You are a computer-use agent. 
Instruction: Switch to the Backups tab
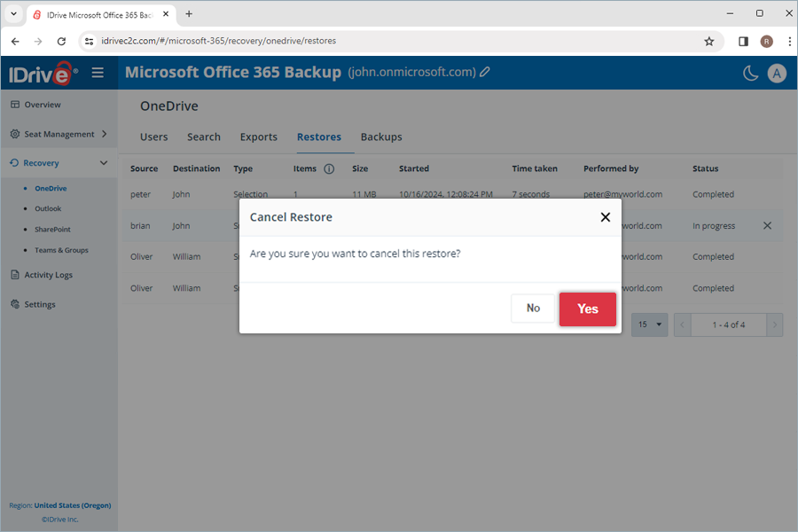point(381,137)
